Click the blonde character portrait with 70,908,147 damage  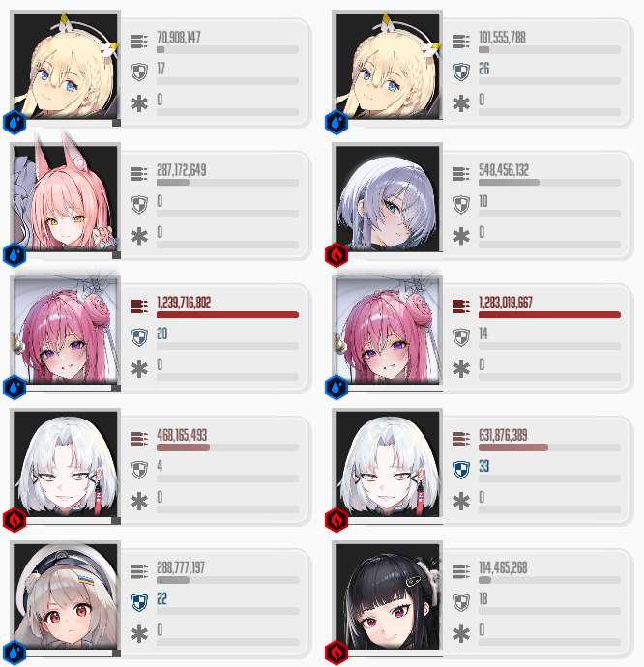(65, 66)
